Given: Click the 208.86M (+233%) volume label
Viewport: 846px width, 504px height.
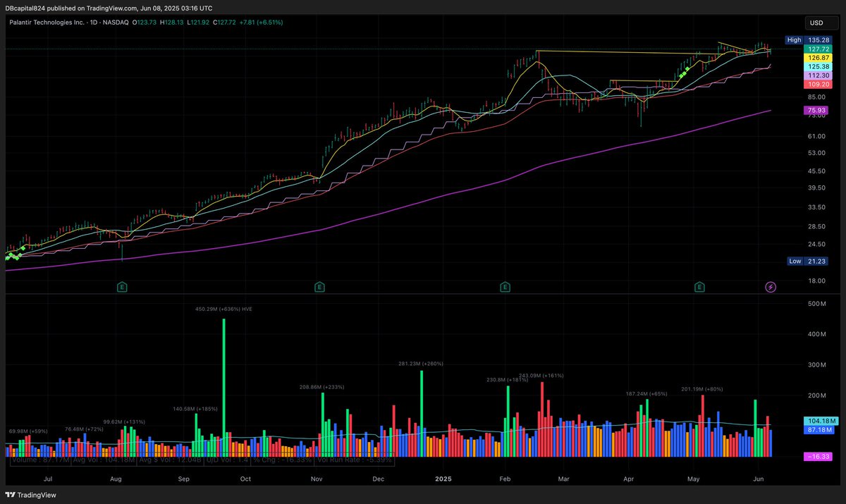Looking at the screenshot, I should tap(321, 387).
